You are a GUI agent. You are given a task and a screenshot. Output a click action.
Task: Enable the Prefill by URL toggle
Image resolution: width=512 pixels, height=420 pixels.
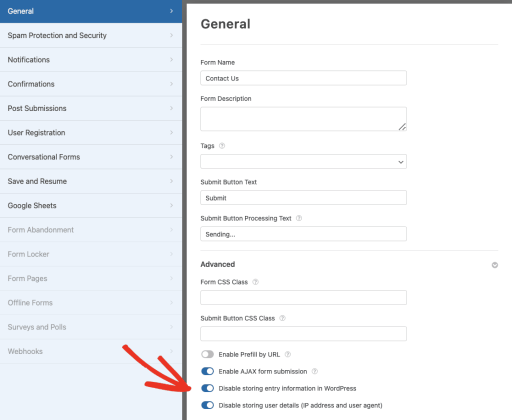pos(207,354)
